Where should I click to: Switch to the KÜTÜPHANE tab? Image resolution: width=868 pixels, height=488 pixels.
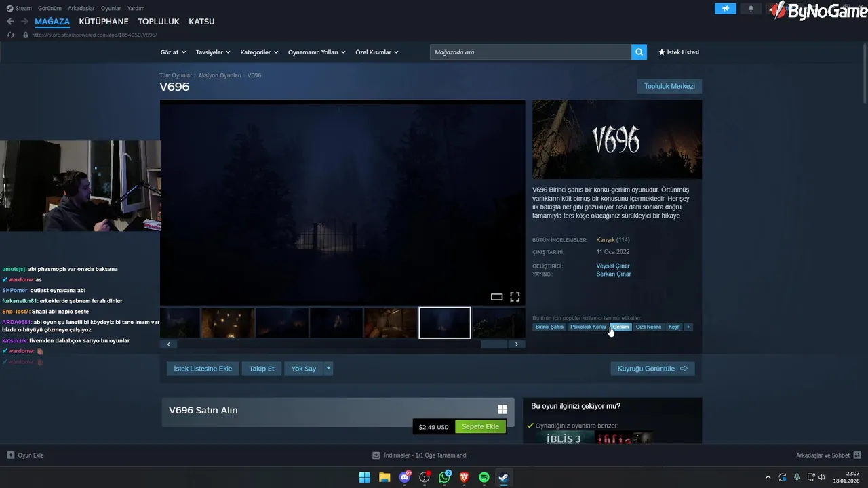pos(104,22)
